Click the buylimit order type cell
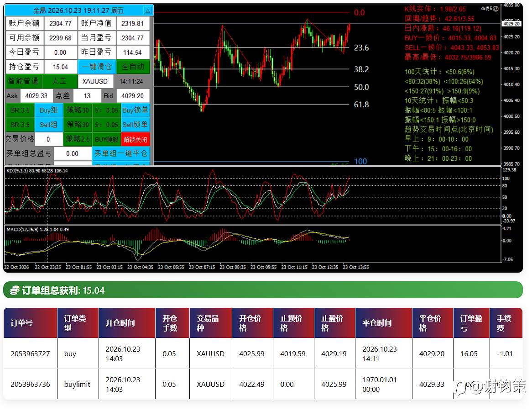Screen dimensions: 532x411 coord(77,384)
